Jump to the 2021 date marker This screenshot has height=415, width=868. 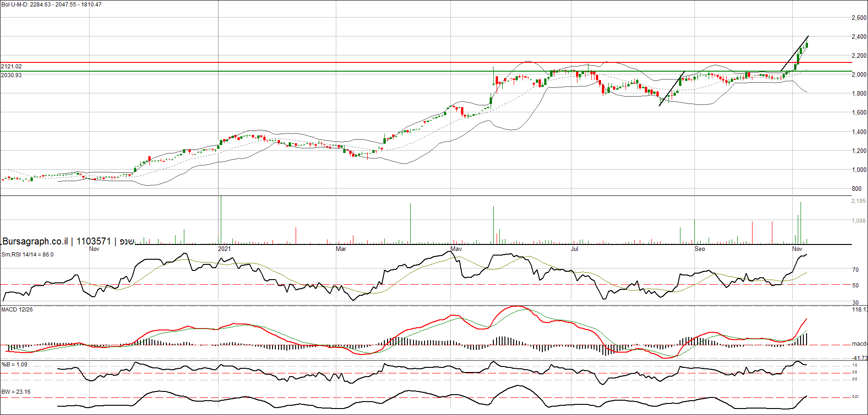pos(225,249)
